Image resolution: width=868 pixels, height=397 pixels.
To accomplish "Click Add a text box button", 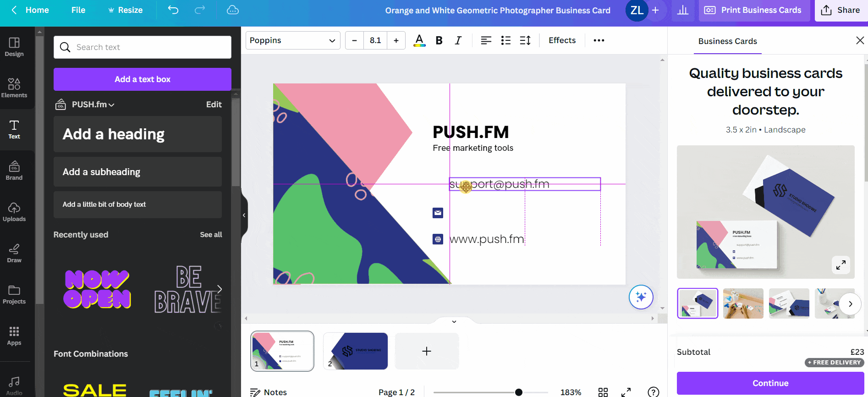I will coord(143,79).
